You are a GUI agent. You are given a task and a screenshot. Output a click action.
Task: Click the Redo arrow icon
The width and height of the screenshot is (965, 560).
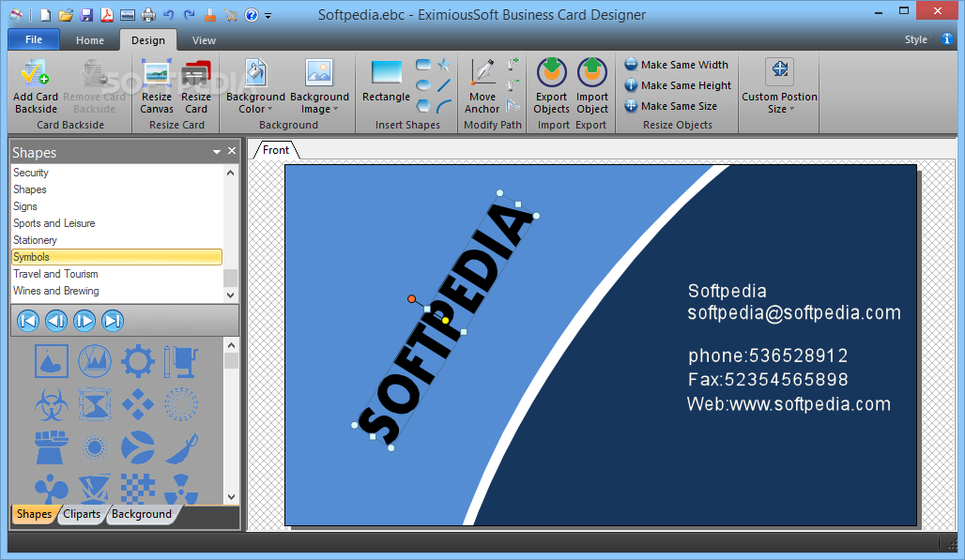tap(190, 15)
